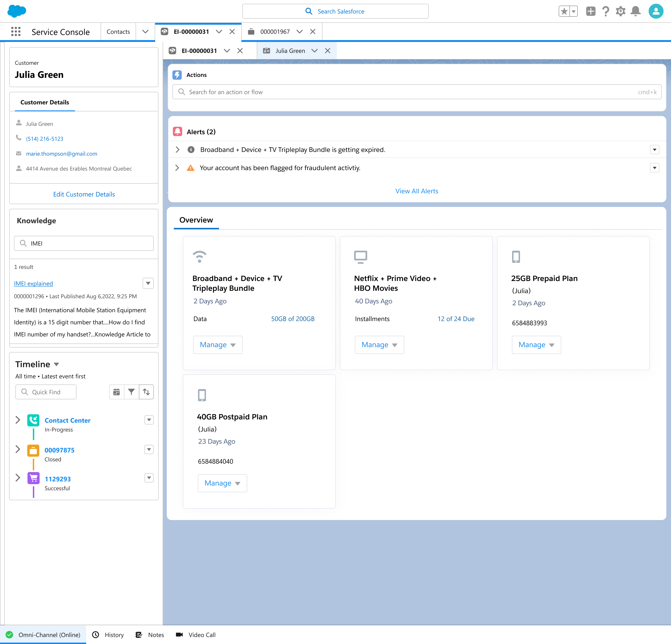The height and width of the screenshot is (644, 671).
Task: Open the fraudulent activity alert dropdown menu
Action: (654, 168)
